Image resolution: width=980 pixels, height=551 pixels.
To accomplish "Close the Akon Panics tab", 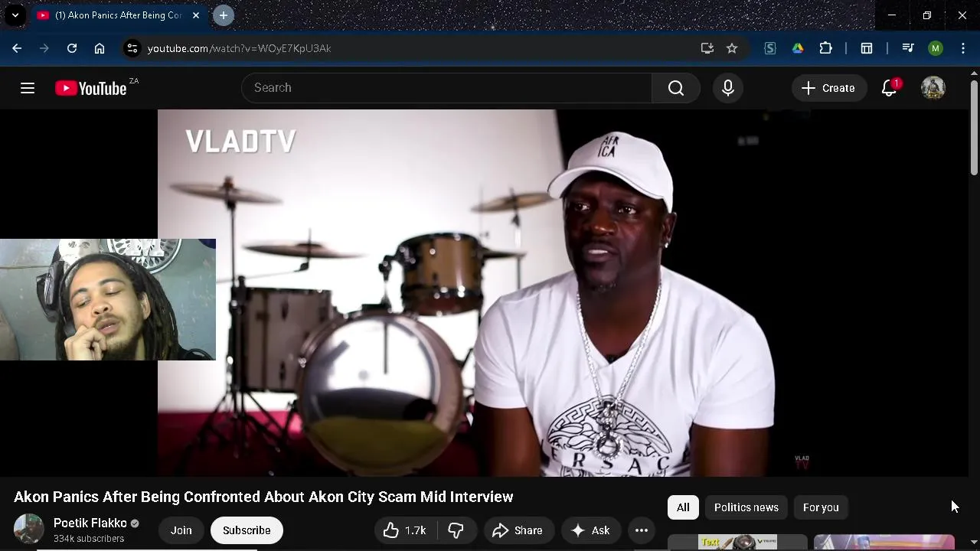I will 196,15.
